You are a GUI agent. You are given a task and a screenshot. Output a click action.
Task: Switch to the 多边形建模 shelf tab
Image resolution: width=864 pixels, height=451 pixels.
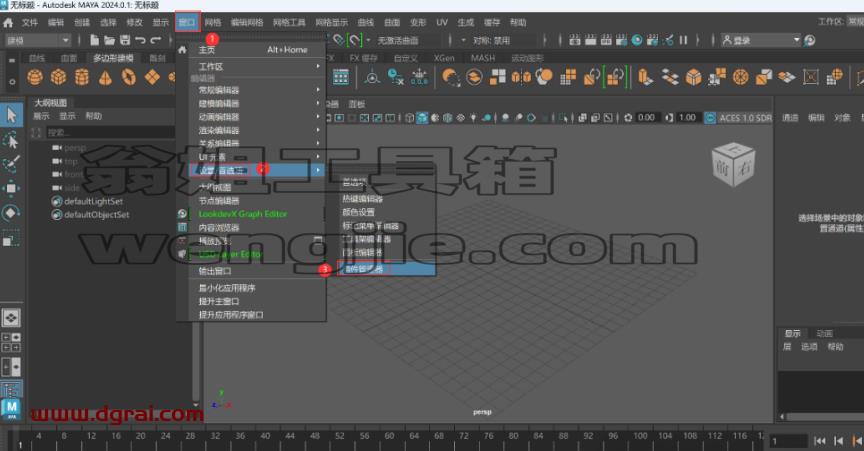(x=114, y=58)
